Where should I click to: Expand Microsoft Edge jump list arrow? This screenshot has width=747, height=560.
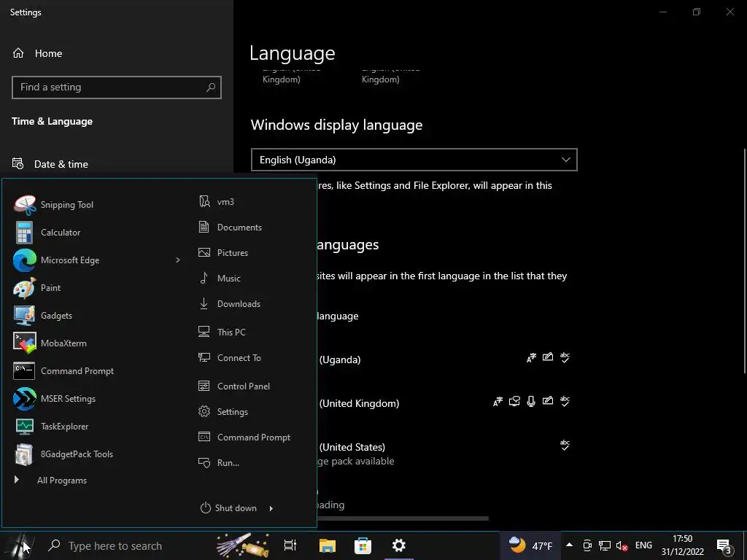(178, 260)
